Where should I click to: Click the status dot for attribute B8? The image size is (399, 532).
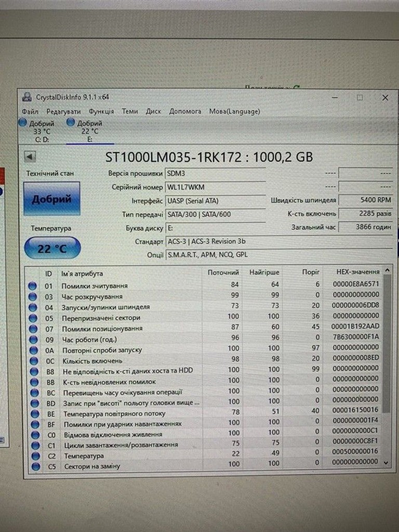(x=34, y=371)
